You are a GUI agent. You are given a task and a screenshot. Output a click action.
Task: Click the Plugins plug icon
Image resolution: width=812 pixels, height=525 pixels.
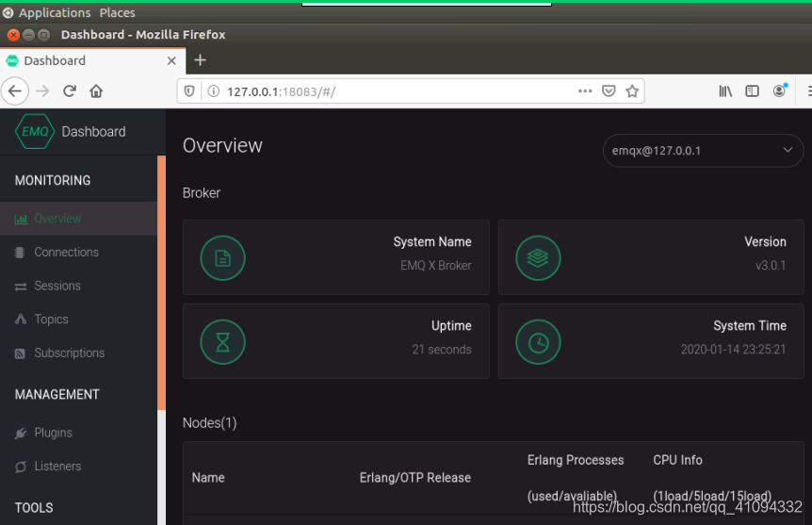pos(21,433)
